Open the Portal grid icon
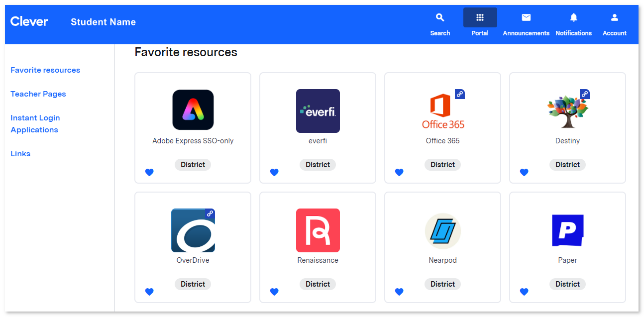Screen dimensions: 644x317 coord(480,18)
